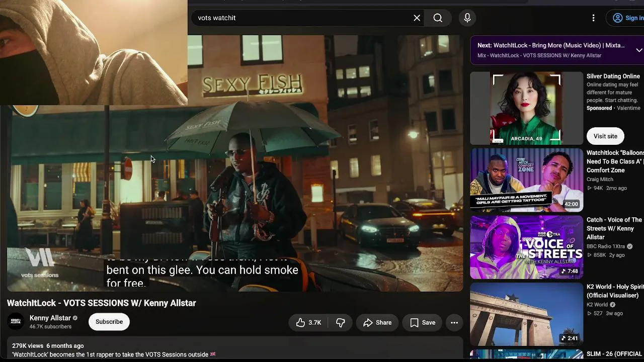Share the WatchItLock video
The width and height of the screenshot is (644, 362).
(x=377, y=323)
